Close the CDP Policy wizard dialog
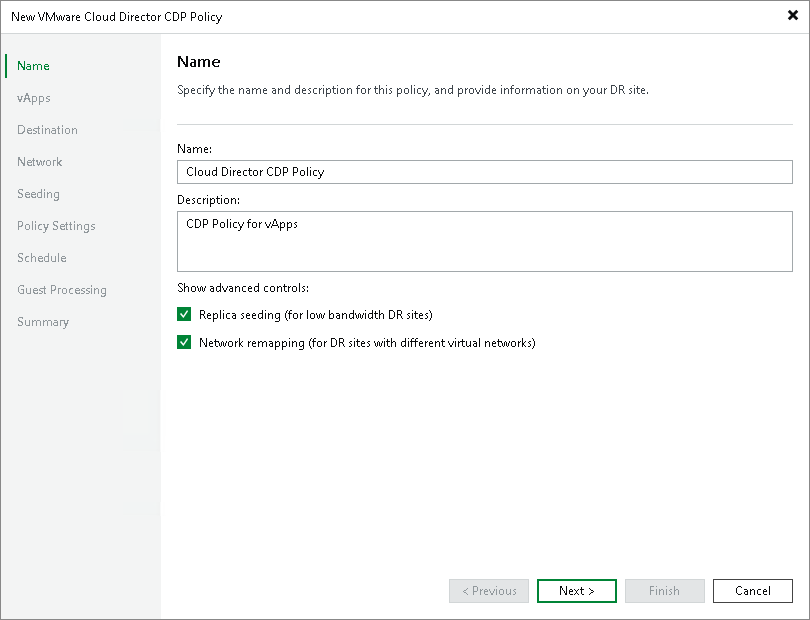Viewport: 810px width, 620px height. (792, 16)
